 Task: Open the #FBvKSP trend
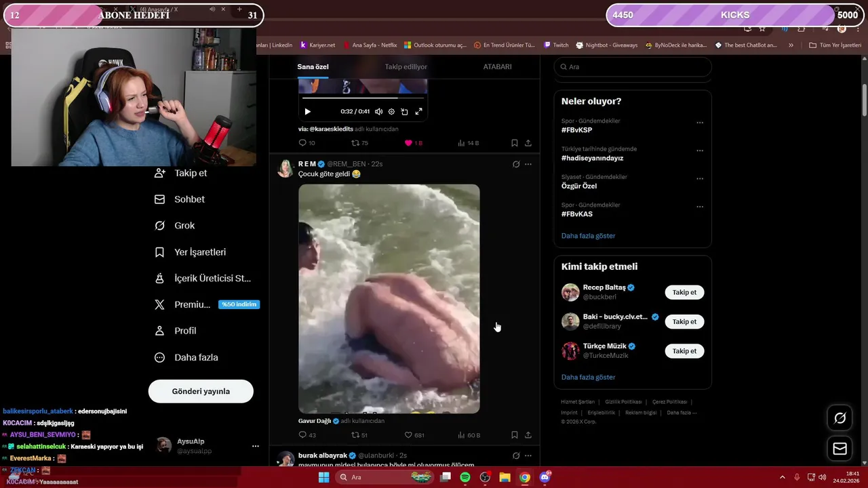tap(576, 130)
